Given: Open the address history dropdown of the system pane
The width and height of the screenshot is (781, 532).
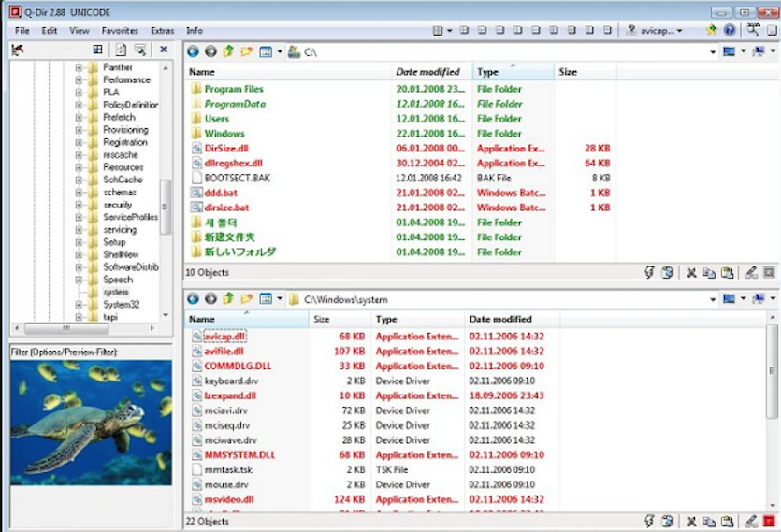Looking at the screenshot, I should point(713,299).
